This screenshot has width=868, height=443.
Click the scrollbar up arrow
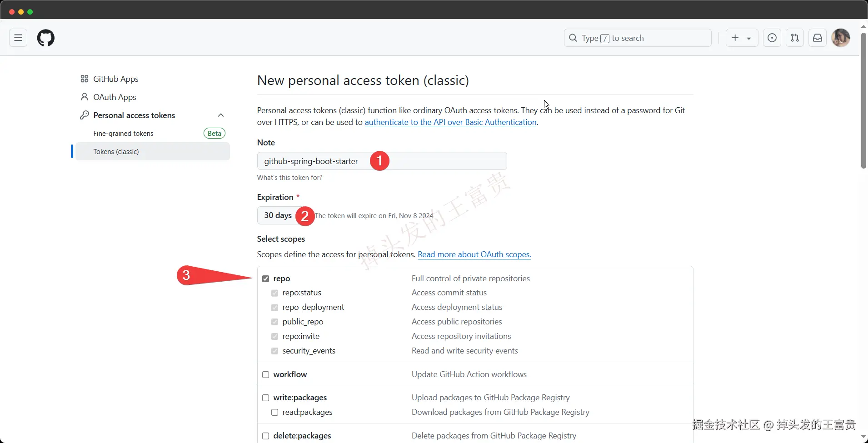tap(863, 26)
